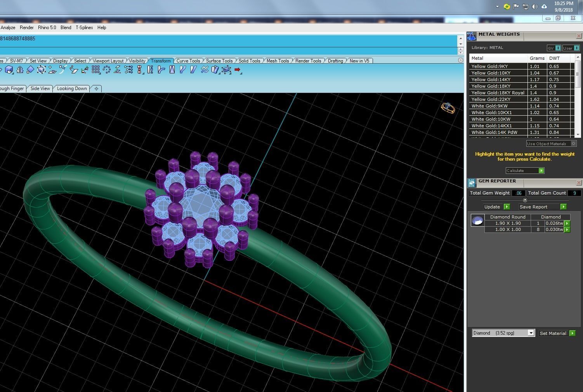
Task: Expand the 1.00 X 1.00 gem row arrow
Action: click(x=567, y=229)
